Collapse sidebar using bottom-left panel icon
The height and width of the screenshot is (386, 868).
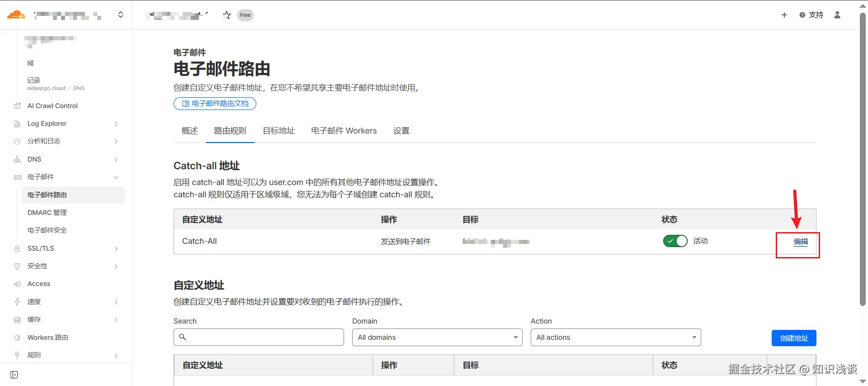coord(14,375)
